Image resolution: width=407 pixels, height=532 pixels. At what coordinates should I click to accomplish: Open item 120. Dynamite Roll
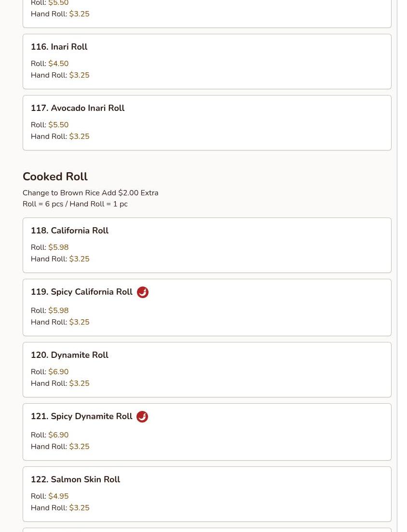pyautogui.click(x=69, y=355)
